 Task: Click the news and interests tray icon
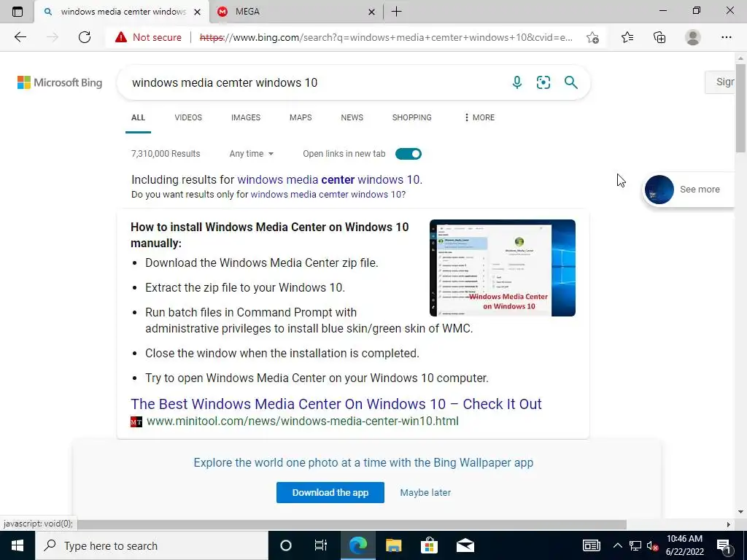tap(591, 545)
